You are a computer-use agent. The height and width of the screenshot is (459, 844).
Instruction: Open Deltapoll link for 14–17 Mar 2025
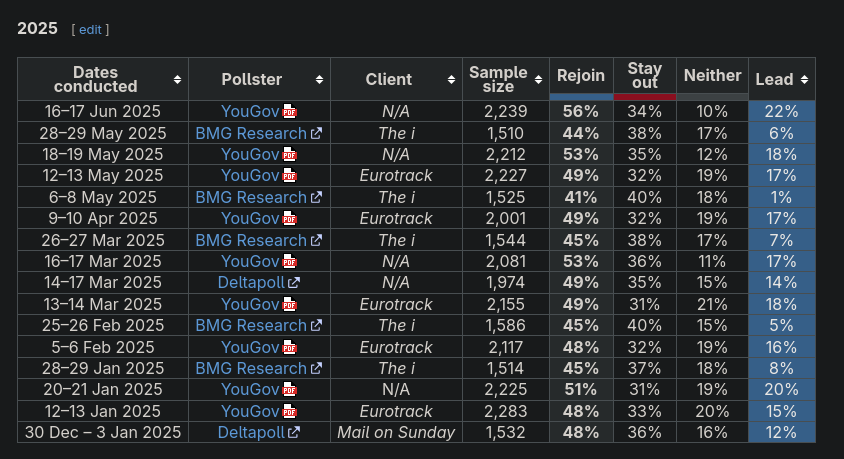(251, 283)
